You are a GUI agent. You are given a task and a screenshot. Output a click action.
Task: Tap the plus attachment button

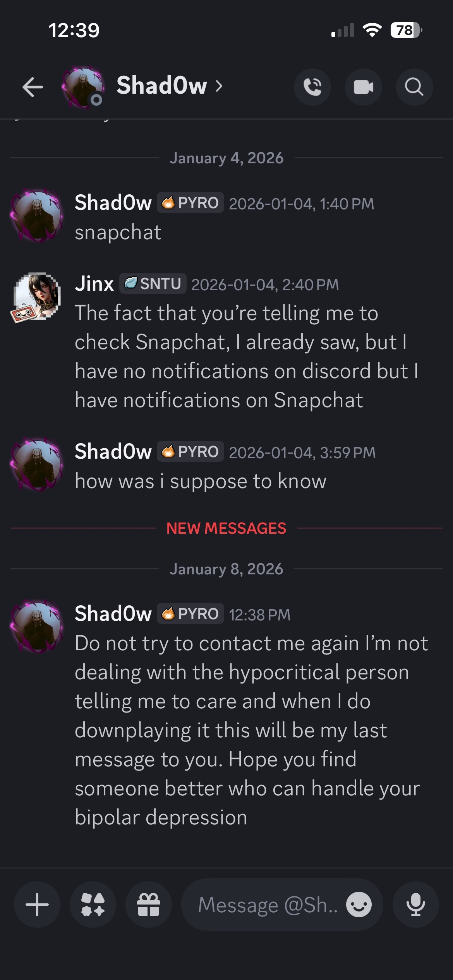(37, 905)
